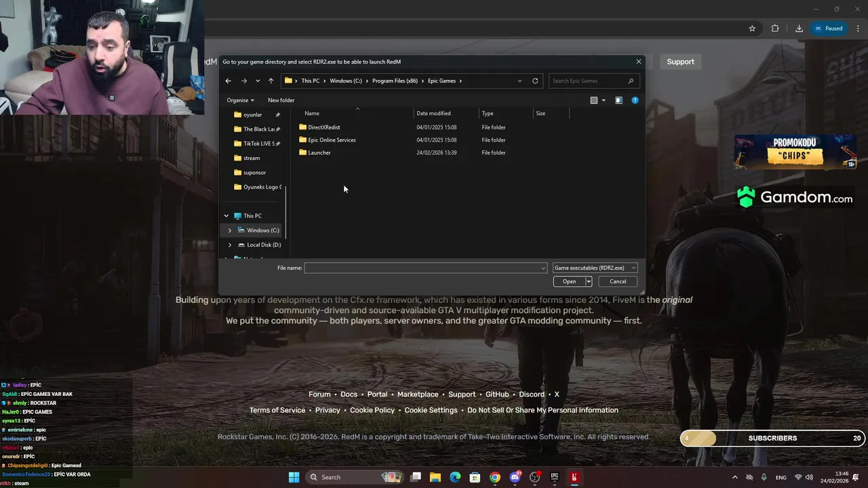The width and height of the screenshot is (868, 488).
Task: Click the Open button
Action: click(569, 281)
